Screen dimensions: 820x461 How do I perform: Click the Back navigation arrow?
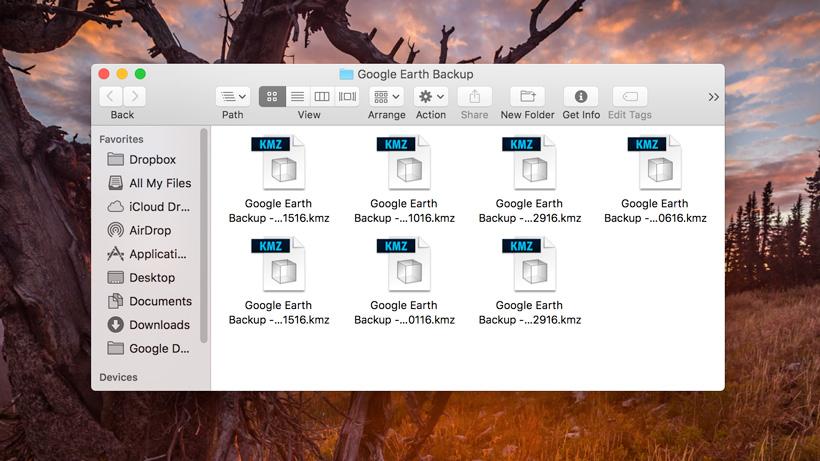[x=110, y=96]
